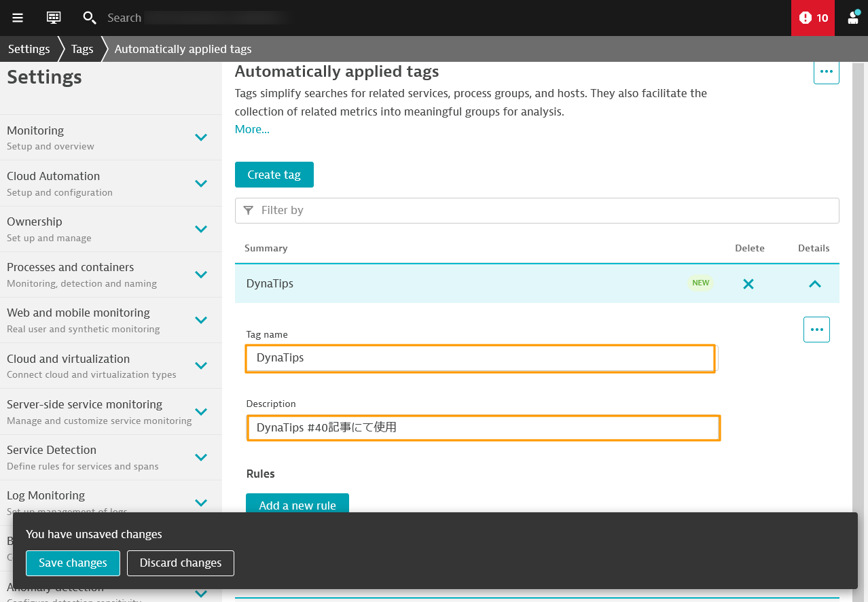This screenshot has width=868, height=602.
Task: Click the filter icon in the Filter by field
Action: click(249, 210)
